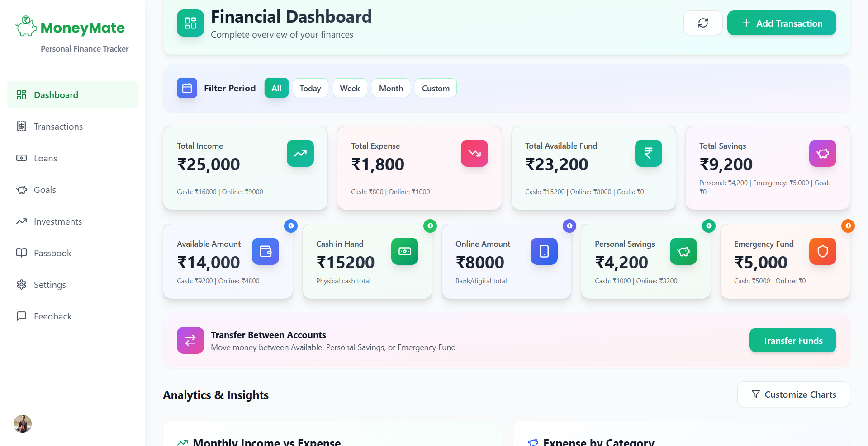Reveal info details on Online Amount card

coord(569,226)
